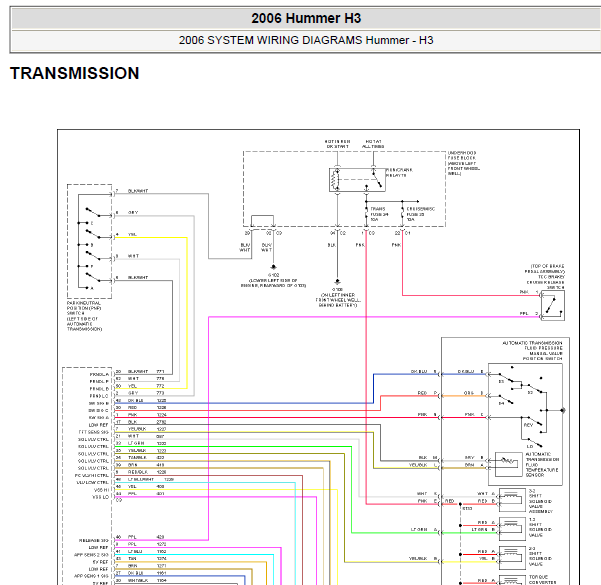This screenshot has height=585, width=601.
Task: Click the 'BRN 1271' wire row
Action: pyautogui.click(x=141, y=565)
